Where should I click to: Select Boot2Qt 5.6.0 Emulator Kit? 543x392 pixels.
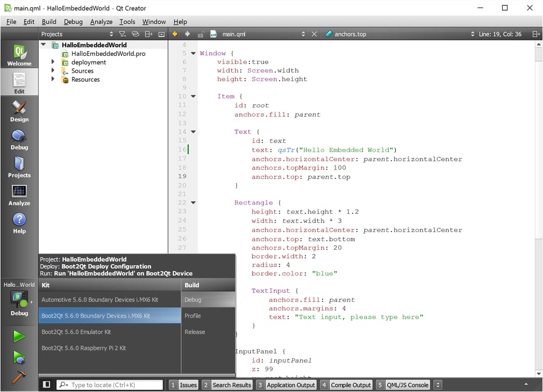pos(76,332)
